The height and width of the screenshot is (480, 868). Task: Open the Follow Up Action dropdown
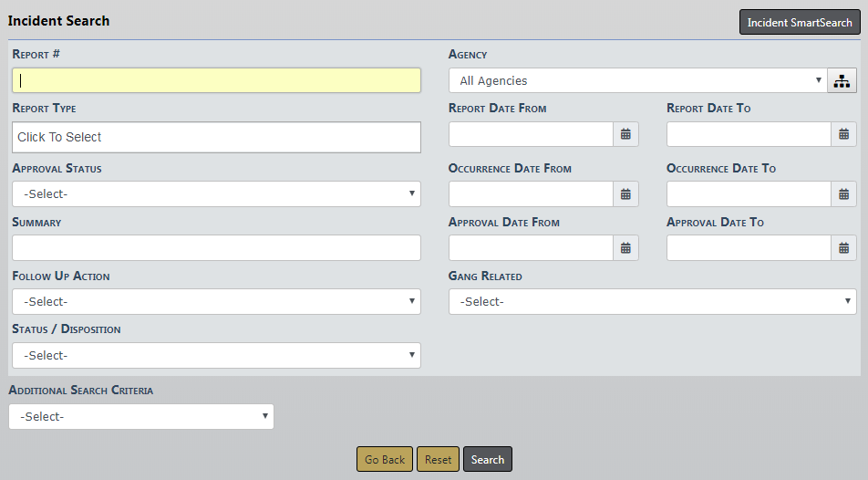[x=216, y=302]
